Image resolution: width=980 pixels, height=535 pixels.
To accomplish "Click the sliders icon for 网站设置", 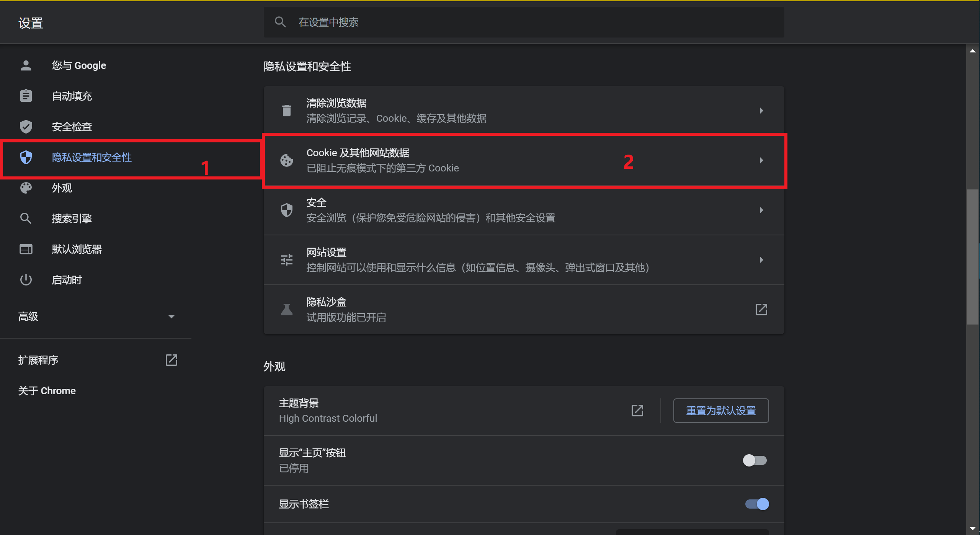I will click(x=287, y=260).
